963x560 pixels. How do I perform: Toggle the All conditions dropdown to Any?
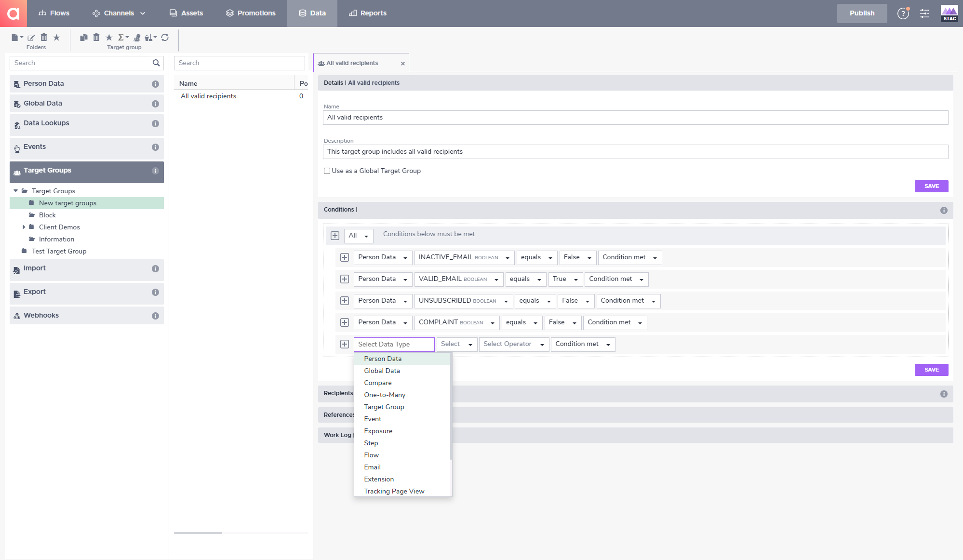pos(359,236)
